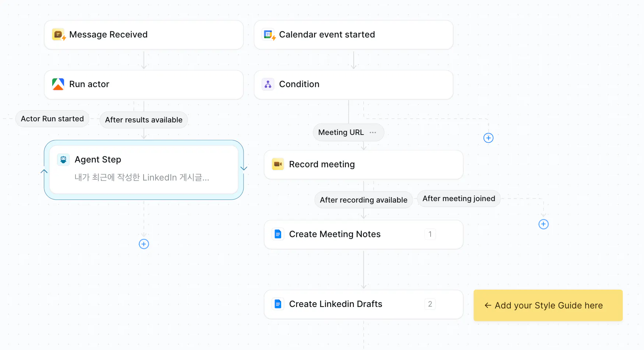Click the up chevron on Agent Step
This screenshot has height=350, width=644.
(44, 171)
